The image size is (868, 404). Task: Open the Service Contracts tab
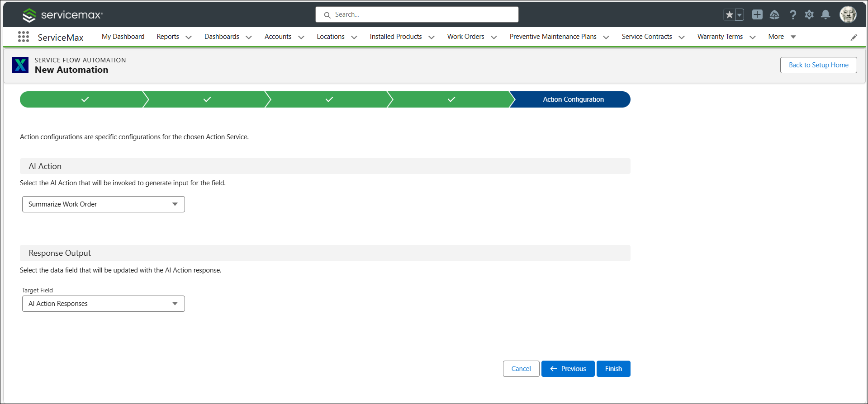point(647,37)
